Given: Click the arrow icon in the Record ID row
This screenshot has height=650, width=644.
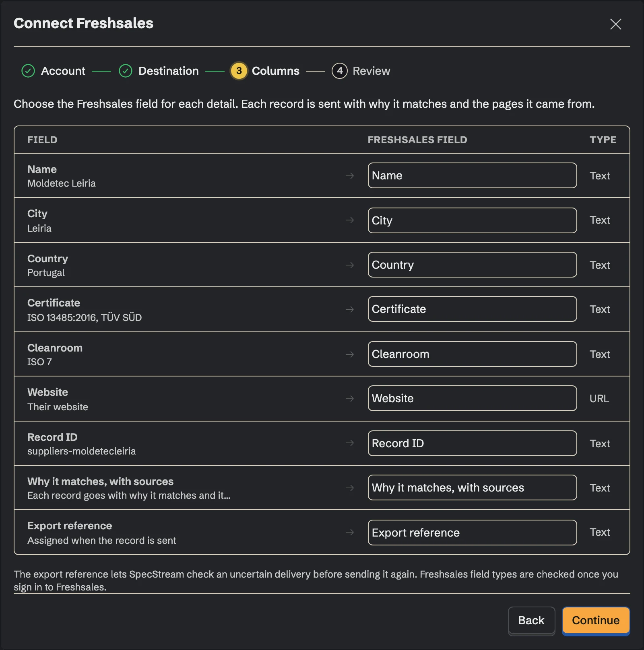Looking at the screenshot, I should coord(350,443).
